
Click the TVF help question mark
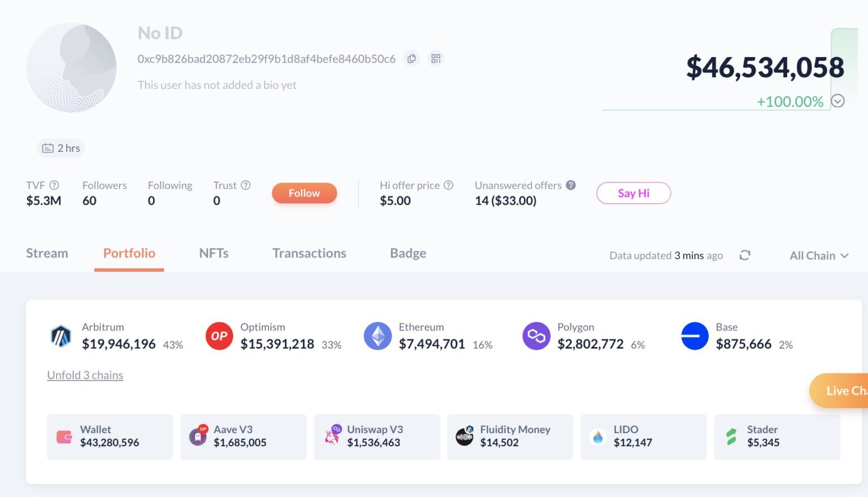click(x=55, y=185)
